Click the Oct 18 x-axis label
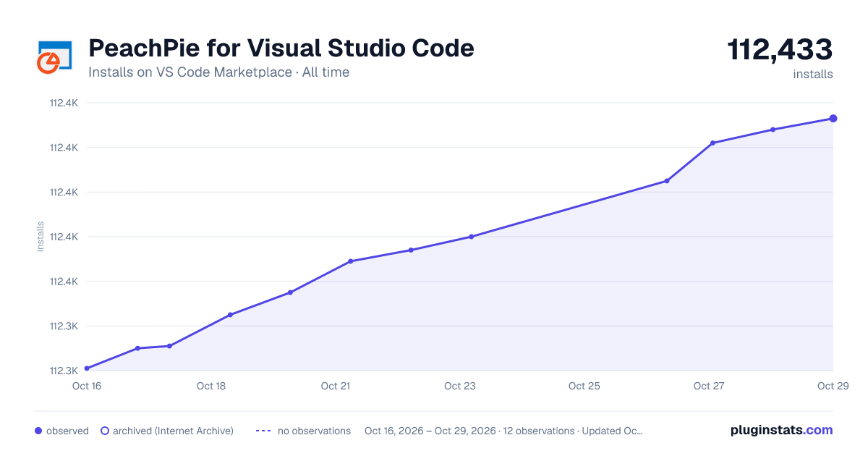 (x=211, y=387)
